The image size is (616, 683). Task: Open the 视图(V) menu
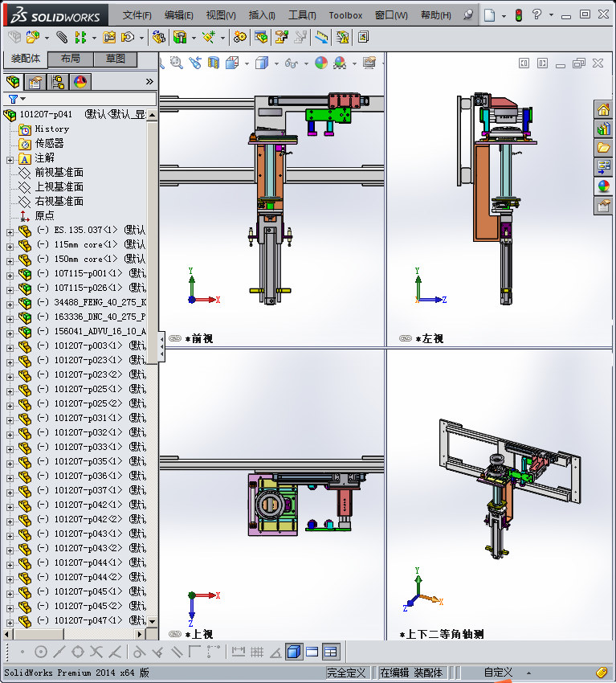click(221, 15)
